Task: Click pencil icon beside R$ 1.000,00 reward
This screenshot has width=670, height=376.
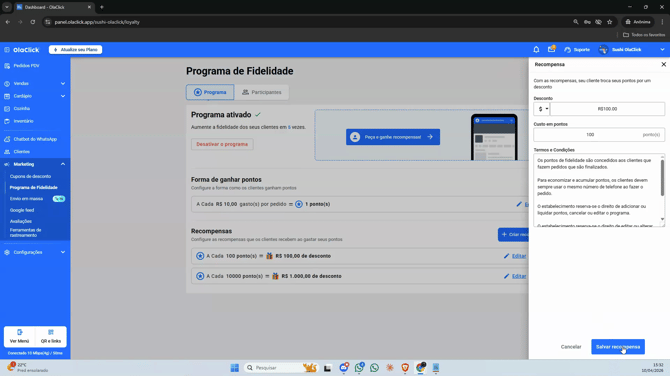Action: (x=506, y=276)
